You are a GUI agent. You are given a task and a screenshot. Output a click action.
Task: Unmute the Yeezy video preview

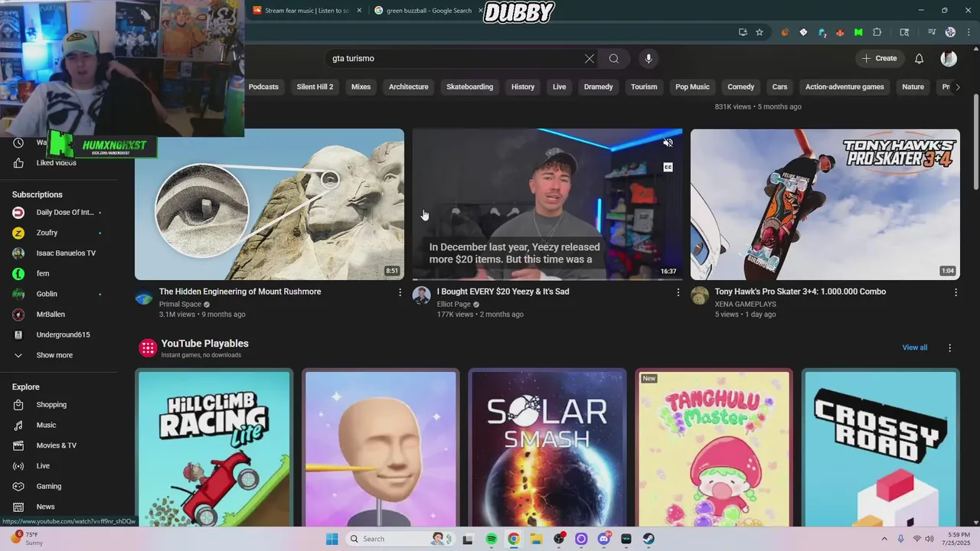668,143
